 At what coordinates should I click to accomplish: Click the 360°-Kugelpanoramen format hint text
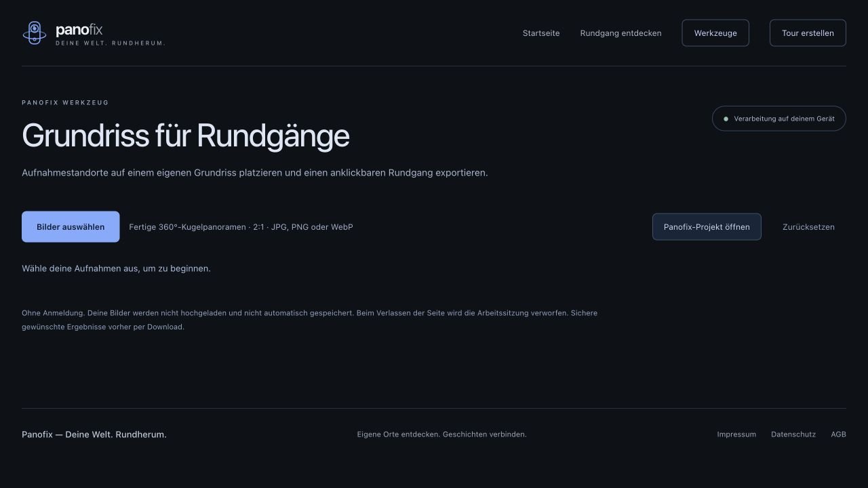pyautogui.click(x=241, y=227)
